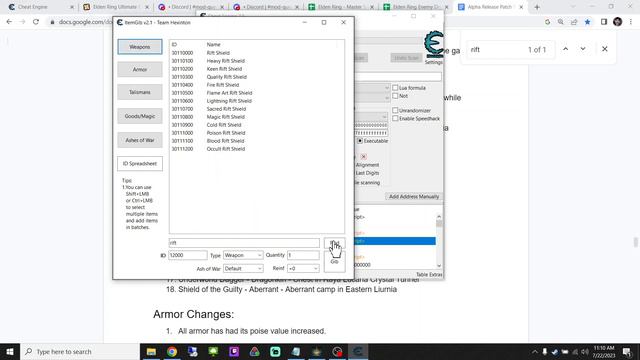Switch to the Cheat Engine browser tab
This screenshot has width=640, height=360.
coord(40,7)
